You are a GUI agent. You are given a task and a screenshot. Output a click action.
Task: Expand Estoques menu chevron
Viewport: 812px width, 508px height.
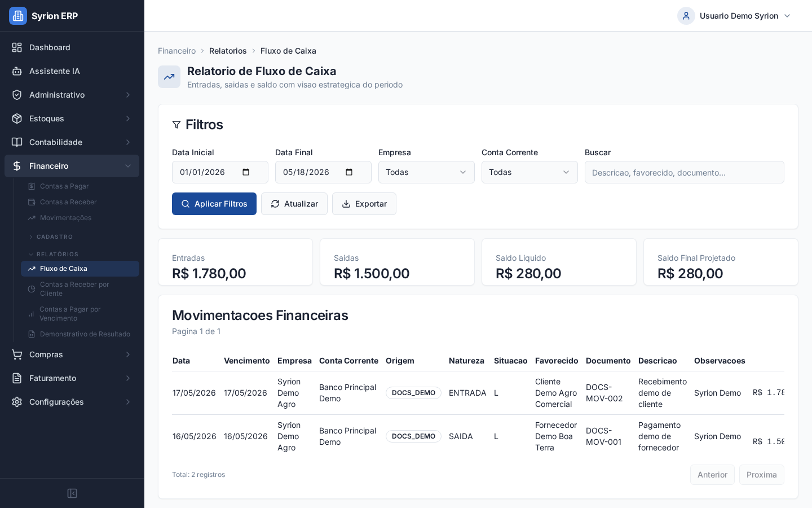(x=128, y=119)
